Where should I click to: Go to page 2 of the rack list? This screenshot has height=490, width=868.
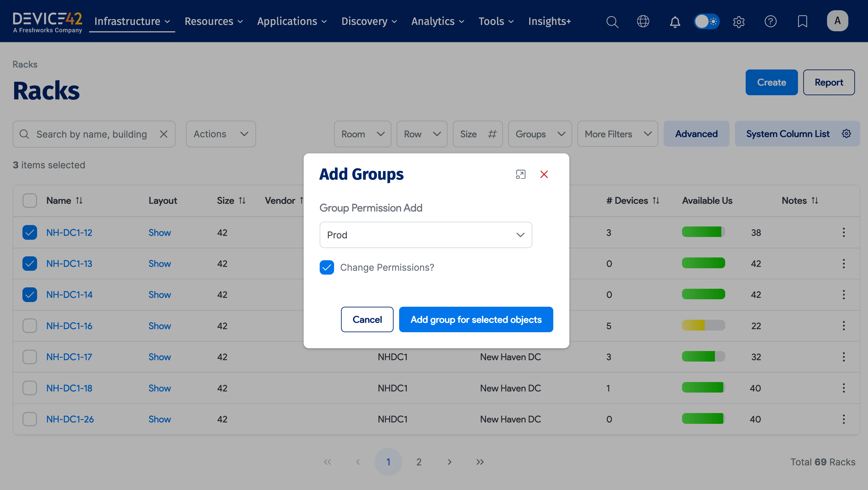point(419,462)
